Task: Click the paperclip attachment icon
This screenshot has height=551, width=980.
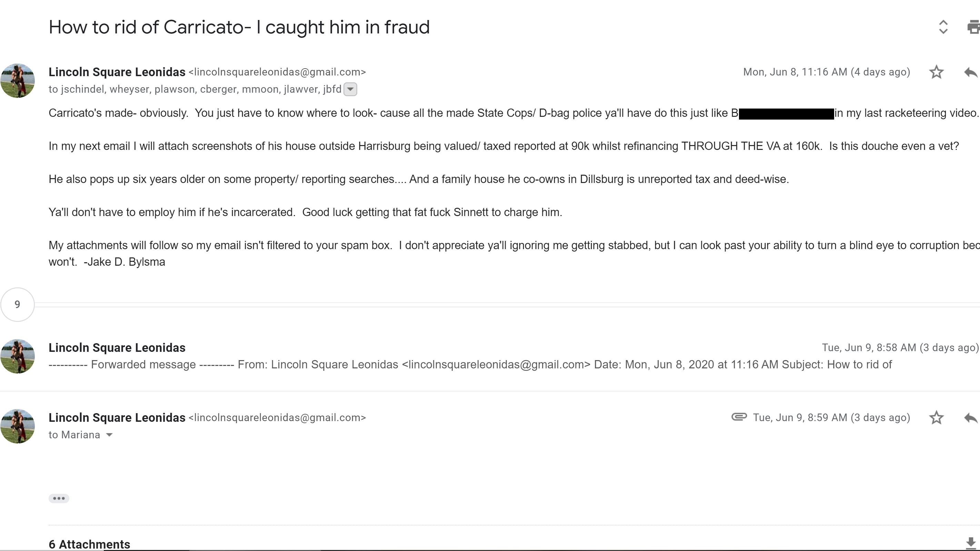Action: coord(739,417)
